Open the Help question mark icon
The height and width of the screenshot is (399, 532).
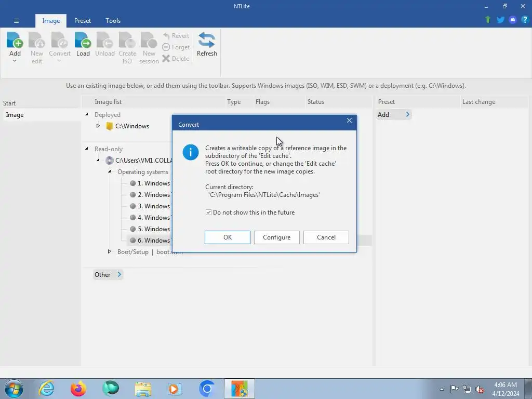[x=525, y=20]
